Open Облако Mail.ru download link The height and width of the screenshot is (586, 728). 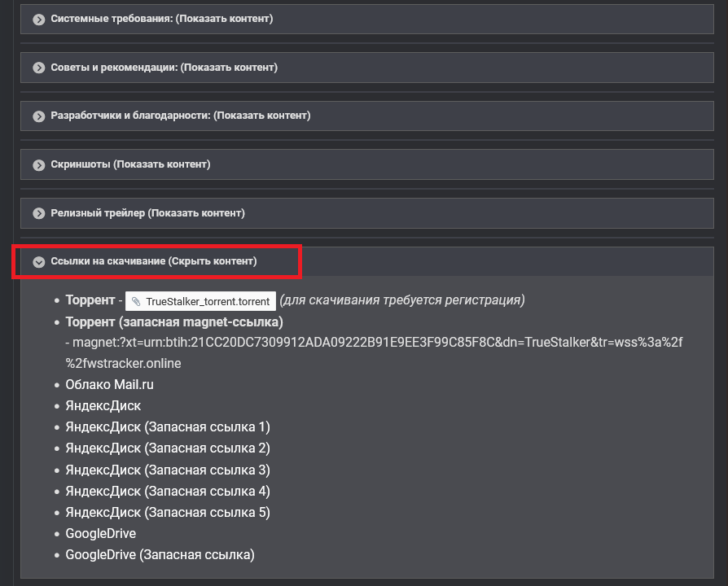coord(109,384)
